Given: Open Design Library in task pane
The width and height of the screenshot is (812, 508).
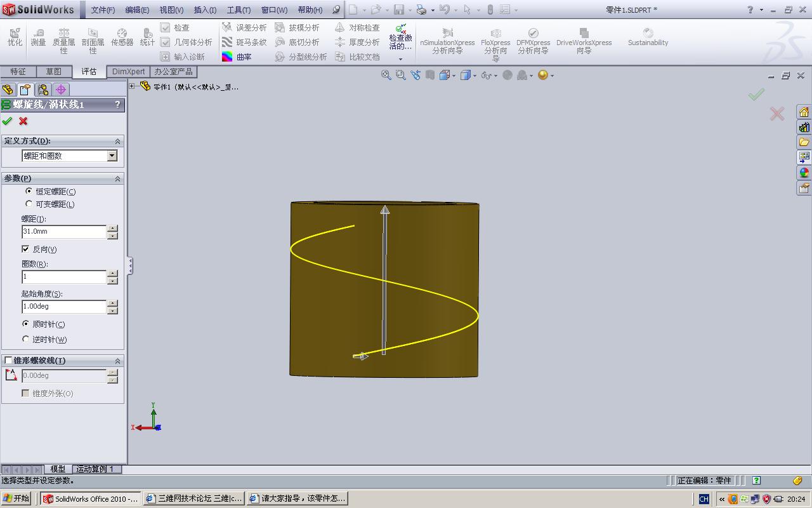Looking at the screenshot, I should pos(804,127).
